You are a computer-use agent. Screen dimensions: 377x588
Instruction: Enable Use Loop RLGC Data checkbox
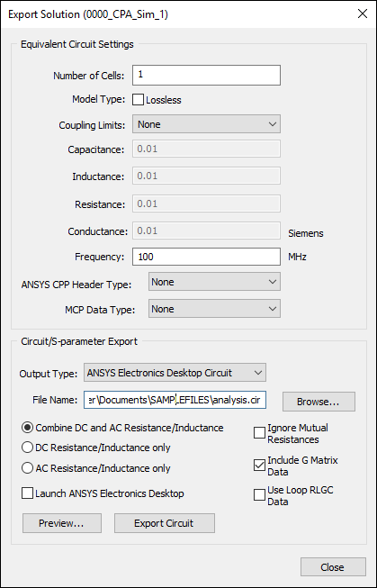point(259,495)
